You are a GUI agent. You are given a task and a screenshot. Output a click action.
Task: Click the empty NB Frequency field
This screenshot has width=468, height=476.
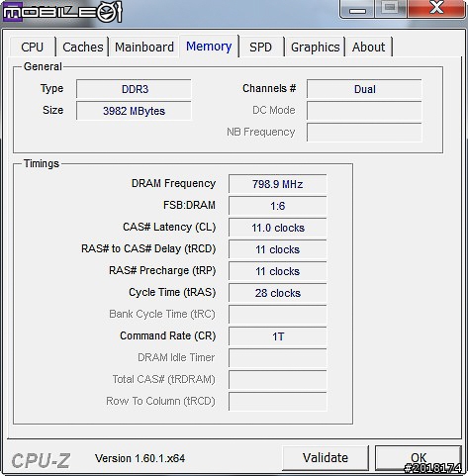[x=364, y=133]
